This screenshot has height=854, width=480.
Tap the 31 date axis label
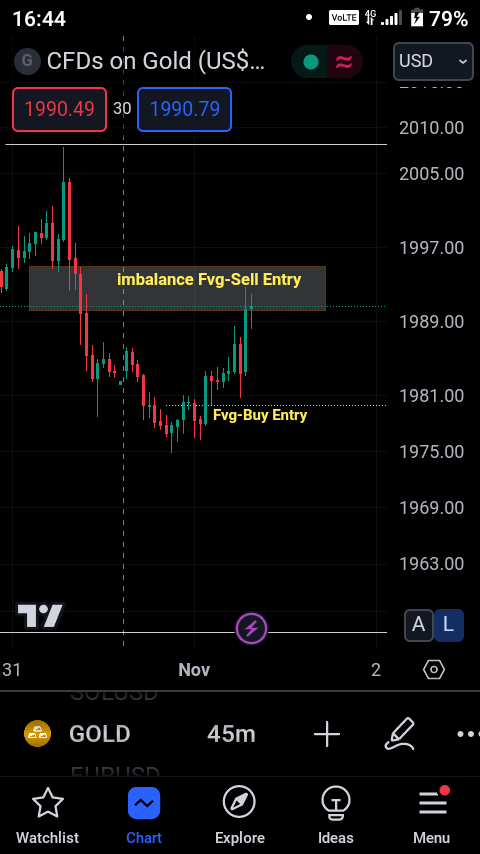(11, 670)
